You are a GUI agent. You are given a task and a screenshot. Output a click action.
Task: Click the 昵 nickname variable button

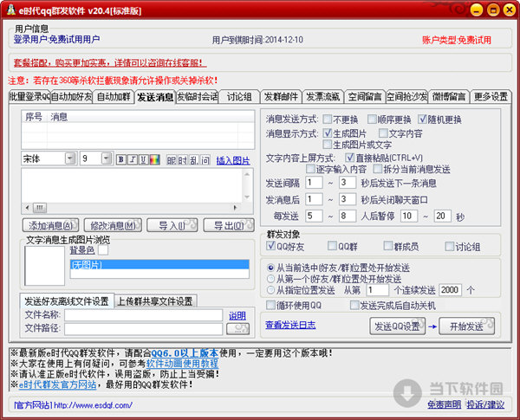[x=172, y=160]
